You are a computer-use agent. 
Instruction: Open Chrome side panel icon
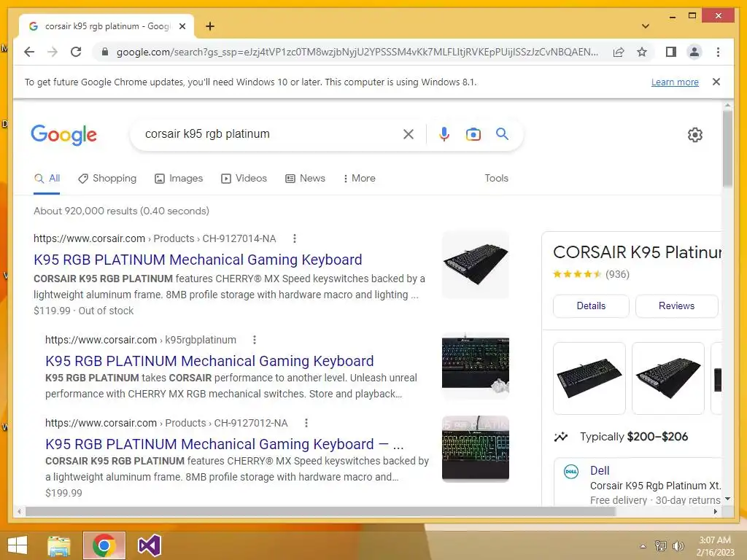coord(671,52)
